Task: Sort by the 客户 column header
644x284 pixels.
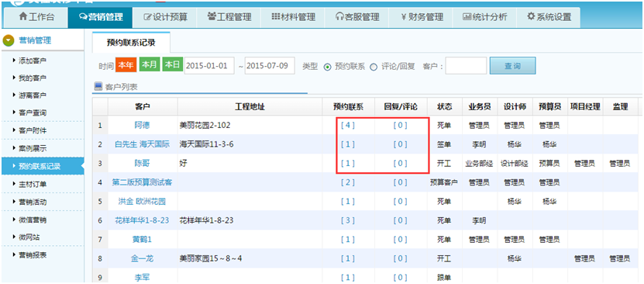Action: [x=143, y=107]
